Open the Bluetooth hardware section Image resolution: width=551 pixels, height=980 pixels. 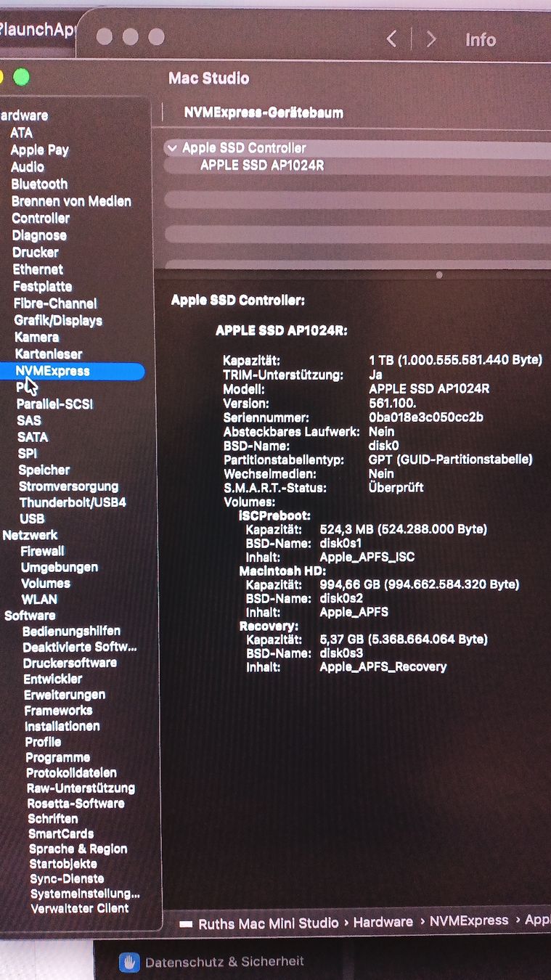pyautogui.click(x=39, y=184)
